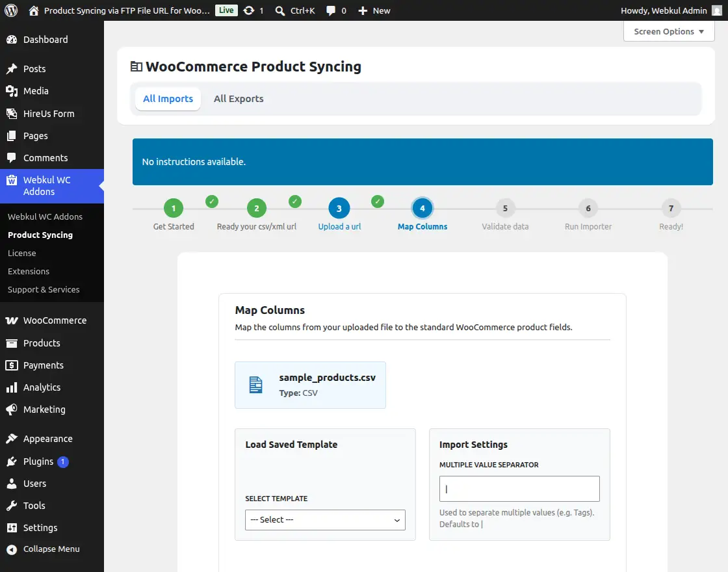The width and height of the screenshot is (728, 572).
Task: Open the Extensions submenu item
Action: point(29,271)
